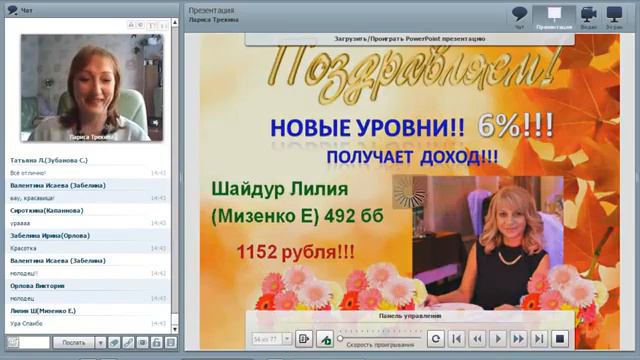
Task: Click Загрузить/Проиграть PowerPoint презентацию bar
Action: [x=410, y=39]
